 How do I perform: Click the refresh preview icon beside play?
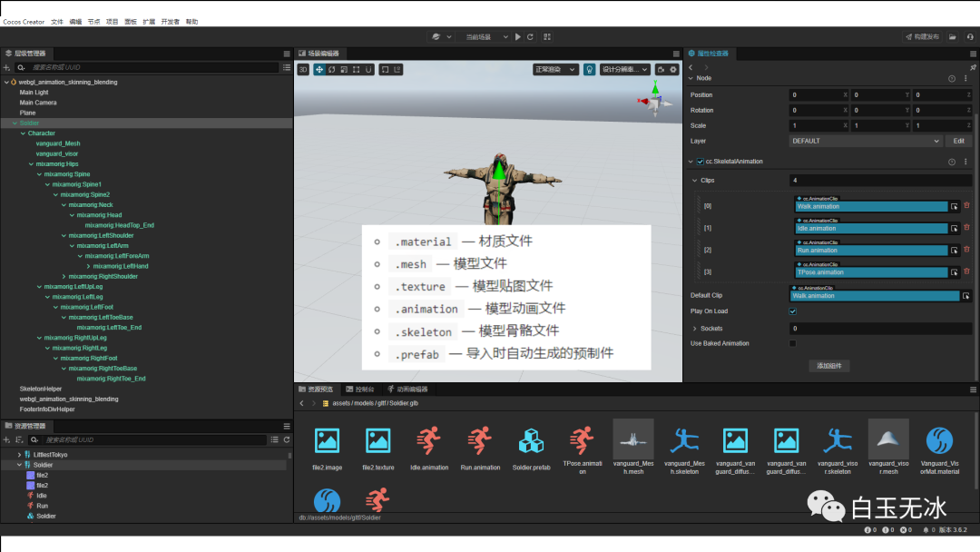530,37
